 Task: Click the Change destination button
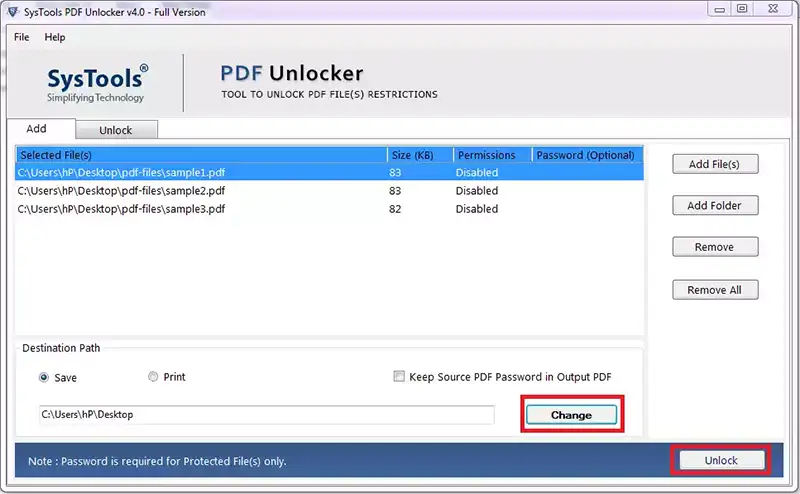(x=571, y=415)
